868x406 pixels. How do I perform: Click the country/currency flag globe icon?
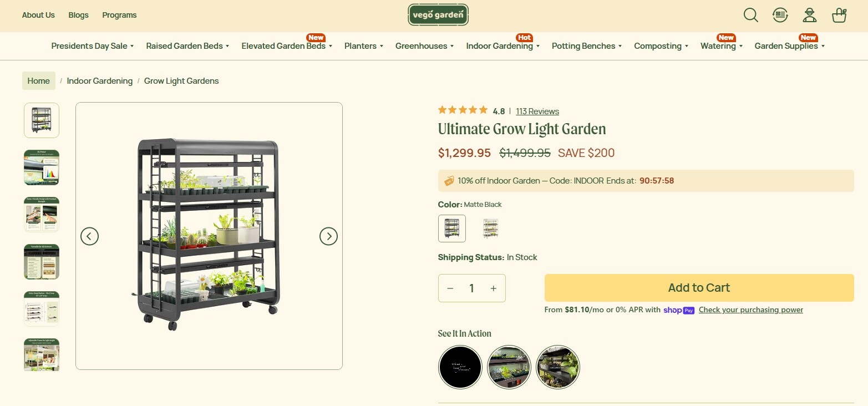pos(780,15)
